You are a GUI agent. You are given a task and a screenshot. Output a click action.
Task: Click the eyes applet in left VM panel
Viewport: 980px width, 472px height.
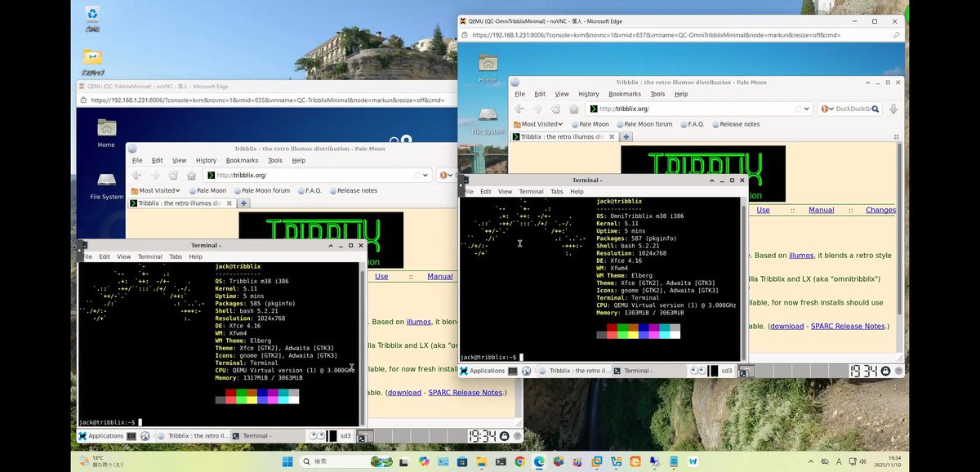tap(315, 436)
